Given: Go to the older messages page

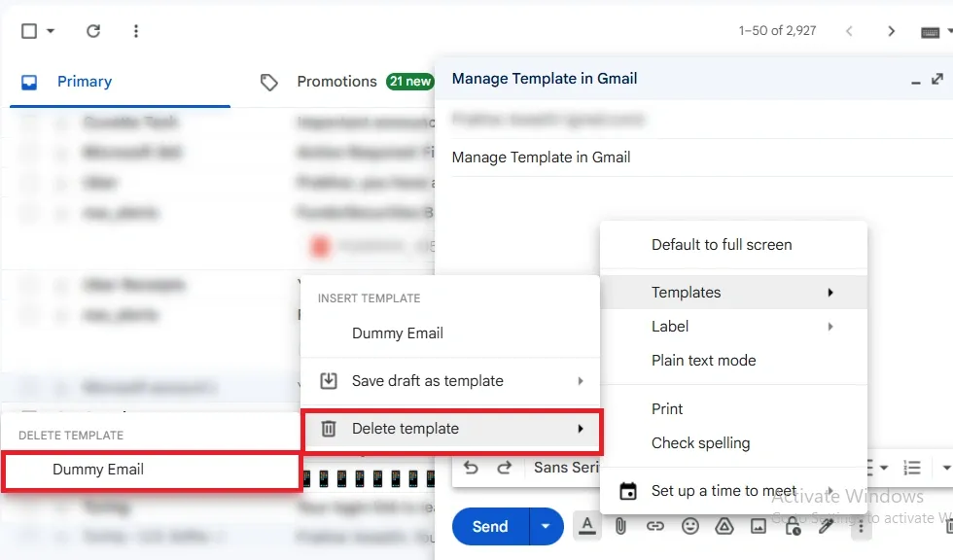Looking at the screenshot, I should click(891, 31).
